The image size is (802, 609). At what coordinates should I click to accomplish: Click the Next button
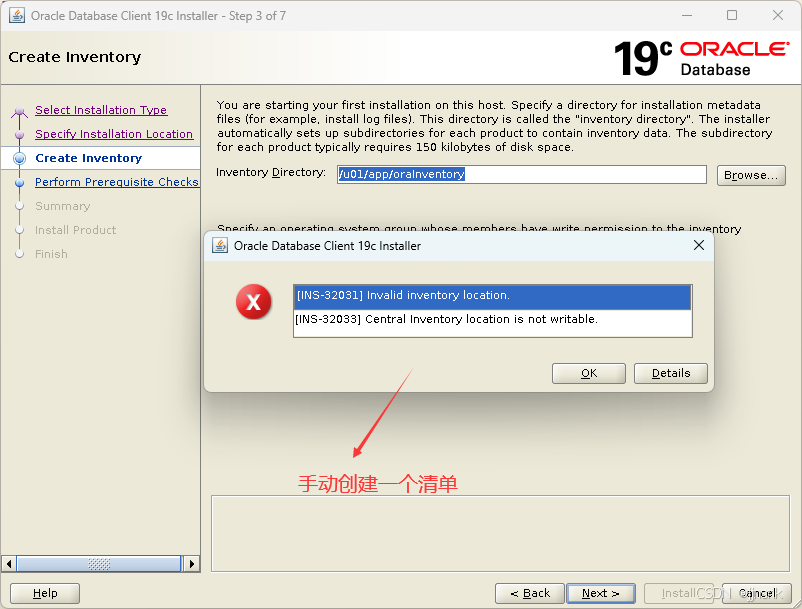(x=601, y=593)
